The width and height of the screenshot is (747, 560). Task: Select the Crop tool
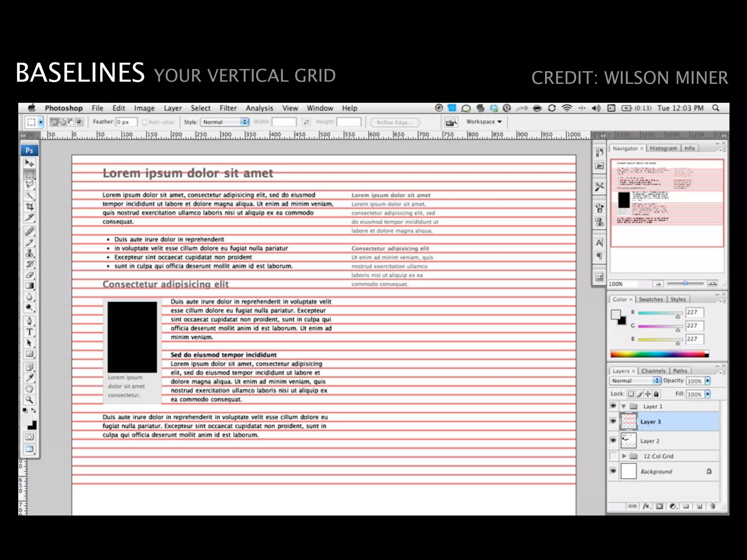pyautogui.click(x=30, y=207)
